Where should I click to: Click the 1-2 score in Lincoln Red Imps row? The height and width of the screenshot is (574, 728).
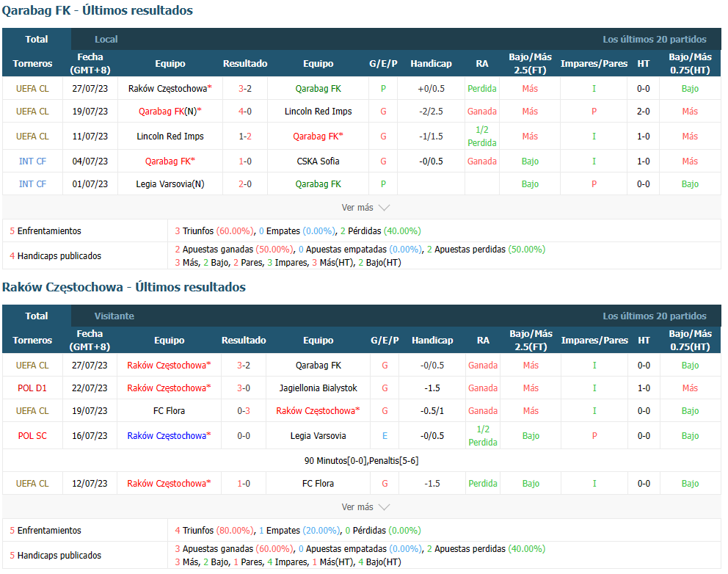pyautogui.click(x=245, y=137)
